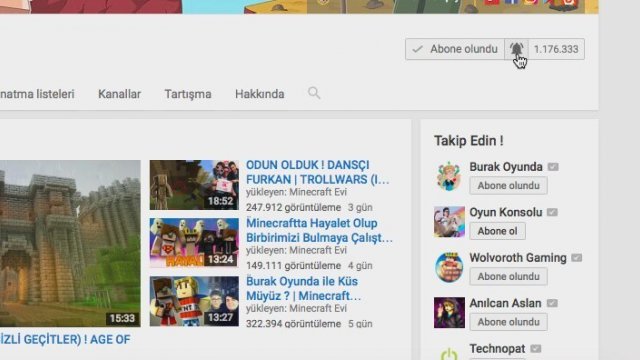Open the Kanallar tab
640x360 pixels.
(x=119, y=94)
